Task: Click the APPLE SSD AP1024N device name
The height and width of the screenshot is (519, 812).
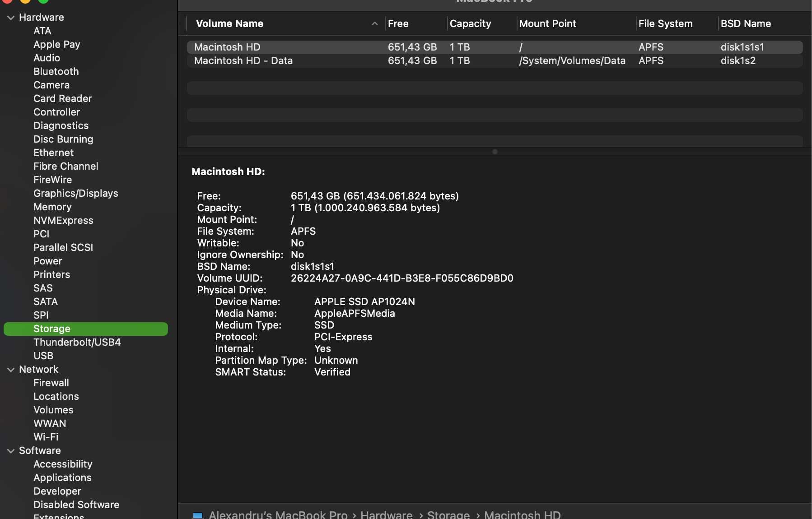Action: coord(364,301)
